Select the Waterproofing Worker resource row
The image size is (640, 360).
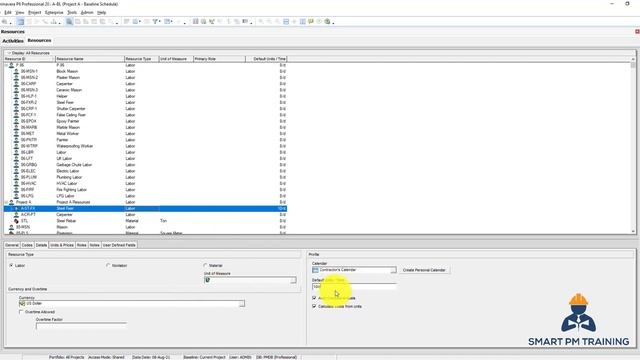[x=145, y=146]
